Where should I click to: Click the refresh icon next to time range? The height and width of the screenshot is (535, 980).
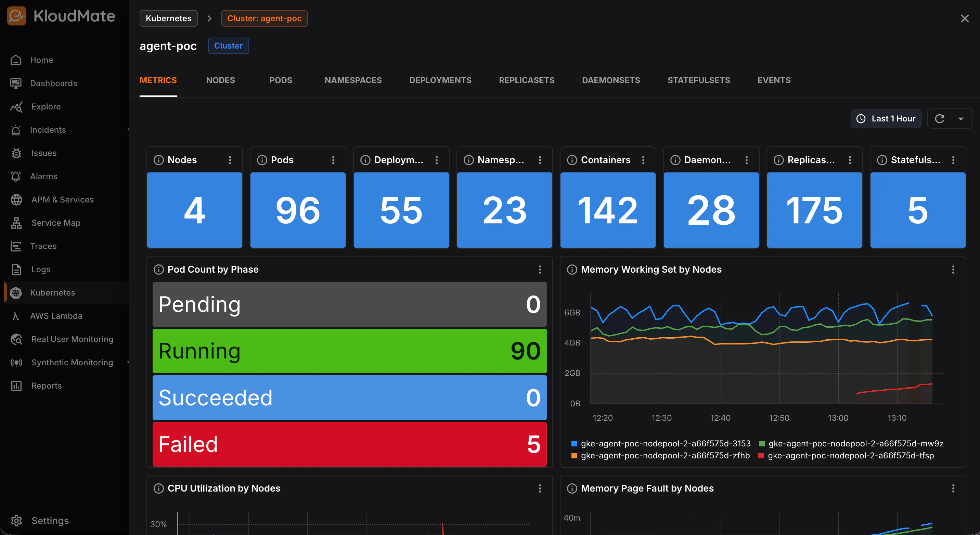pyautogui.click(x=939, y=119)
